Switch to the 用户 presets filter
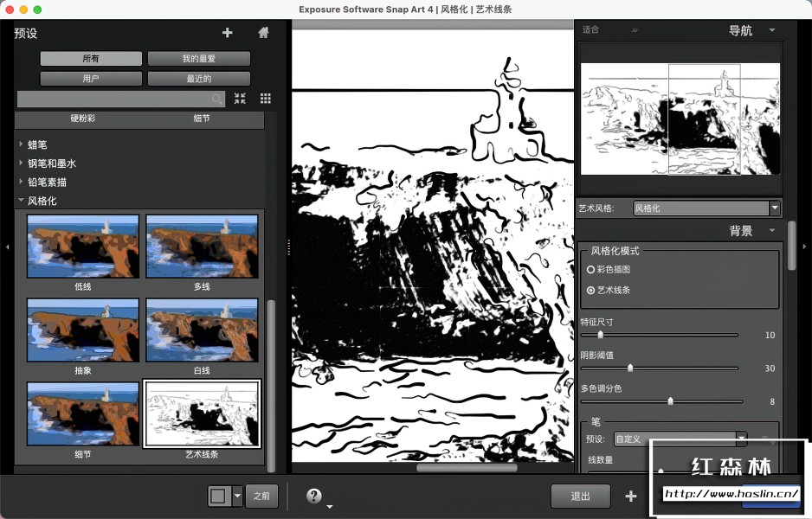812x519 pixels. (90, 78)
